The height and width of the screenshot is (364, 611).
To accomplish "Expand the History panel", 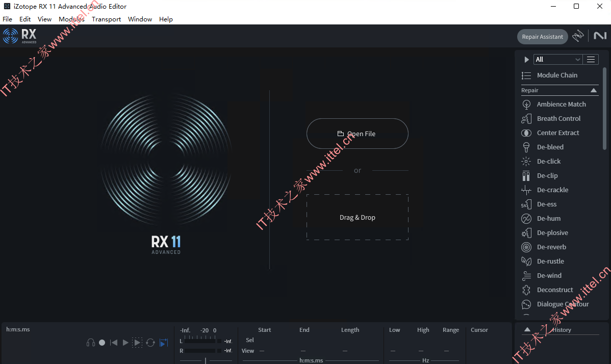I will tap(527, 330).
